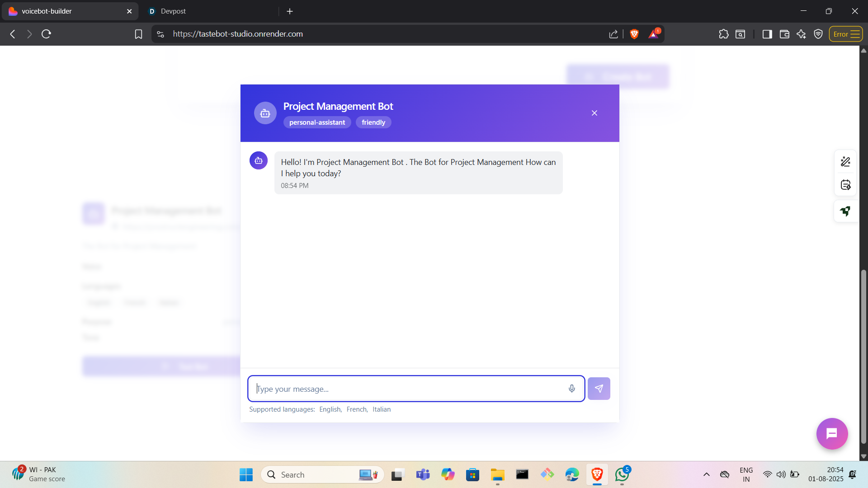This screenshot has width=868, height=488.
Task: Open the Brave Rewards triangle icon
Action: [x=653, y=34]
